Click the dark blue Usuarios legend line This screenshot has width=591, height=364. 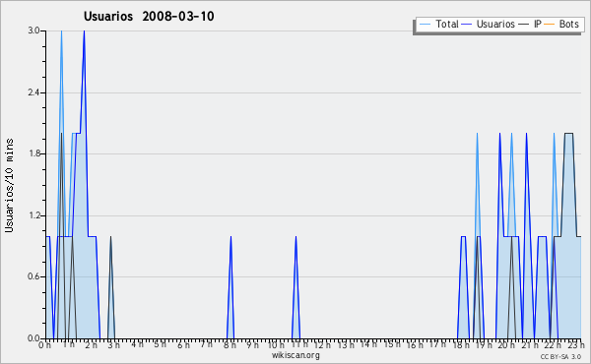[467, 25]
